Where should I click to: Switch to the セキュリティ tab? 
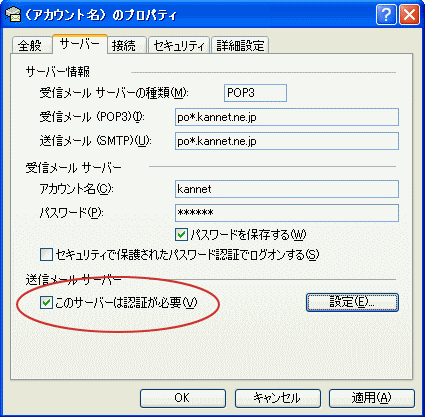coord(179,46)
